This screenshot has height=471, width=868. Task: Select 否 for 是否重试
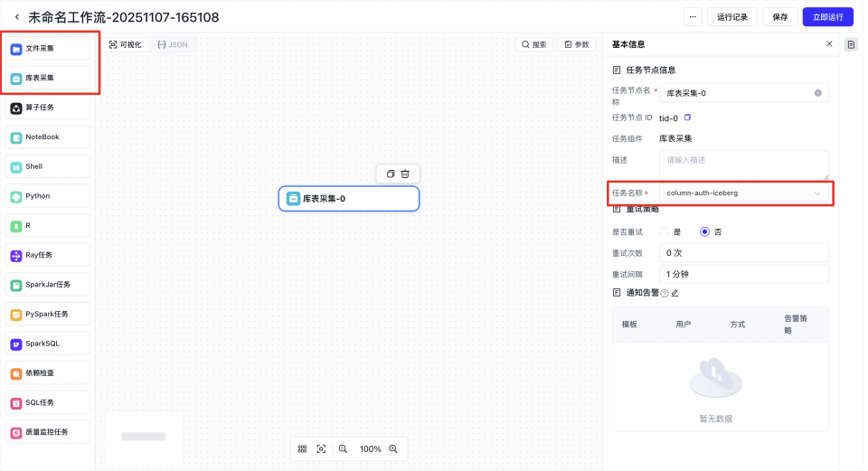point(704,232)
